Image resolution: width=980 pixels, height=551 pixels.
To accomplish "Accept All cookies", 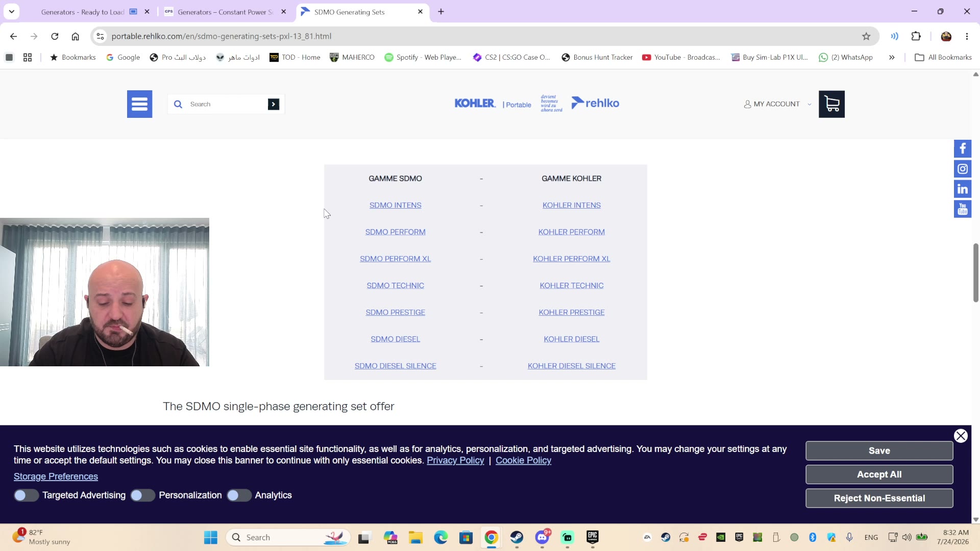I will [879, 474].
